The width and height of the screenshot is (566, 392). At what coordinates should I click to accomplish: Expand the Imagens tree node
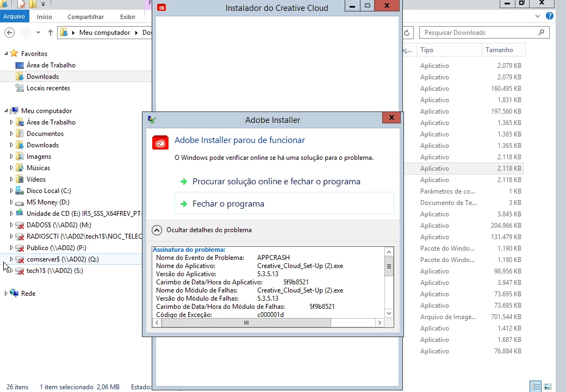pyautogui.click(x=11, y=156)
